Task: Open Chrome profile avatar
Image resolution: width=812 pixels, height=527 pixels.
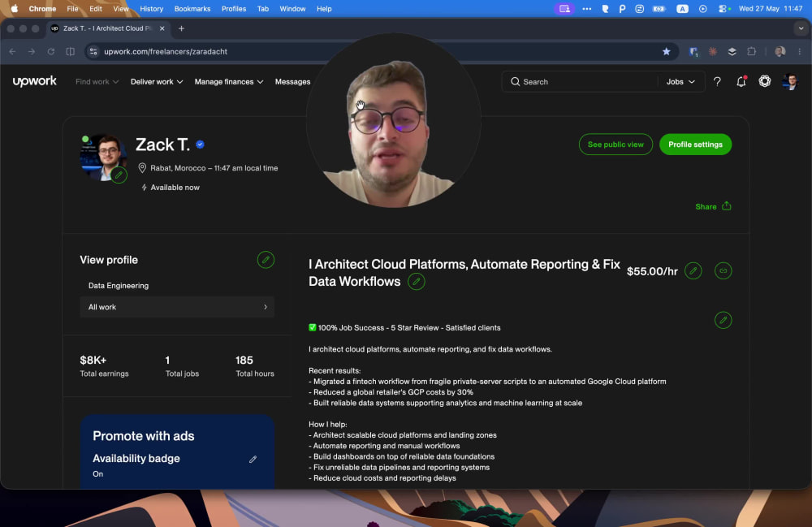Action: click(x=780, y=51)
